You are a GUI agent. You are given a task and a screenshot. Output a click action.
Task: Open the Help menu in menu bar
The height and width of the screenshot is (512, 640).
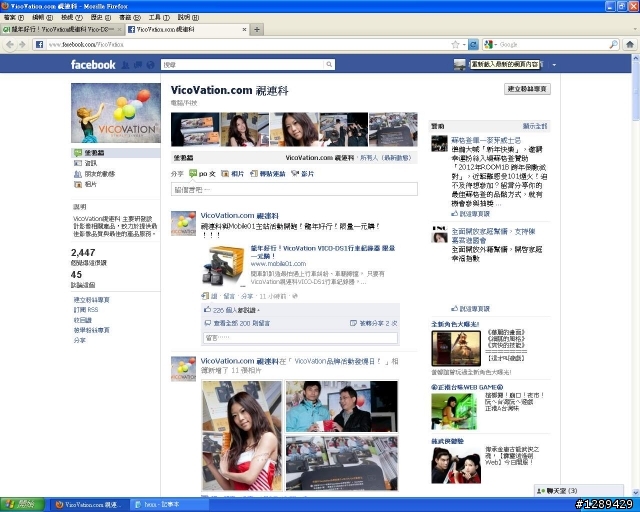[188, 18]
